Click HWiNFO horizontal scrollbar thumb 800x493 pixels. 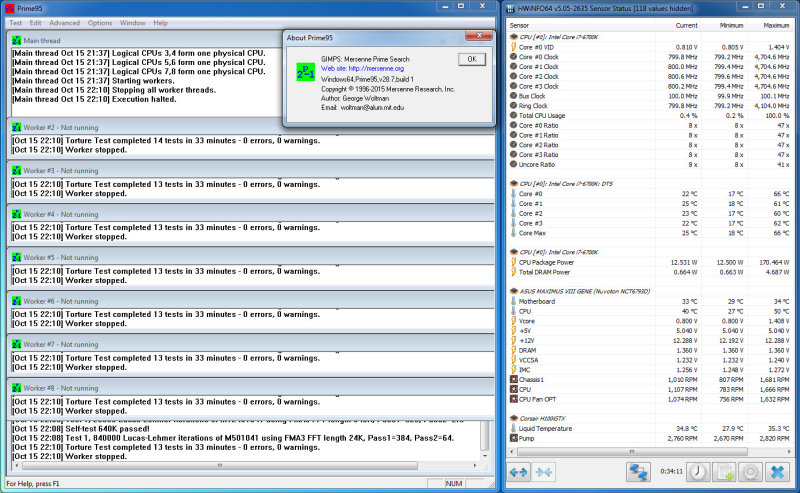[632, 452]
